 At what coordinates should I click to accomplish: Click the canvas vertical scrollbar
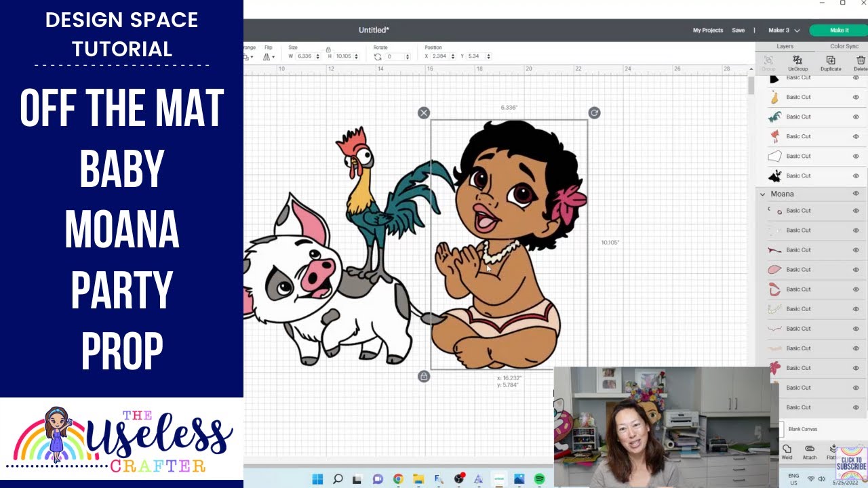(x=751, y=86)
